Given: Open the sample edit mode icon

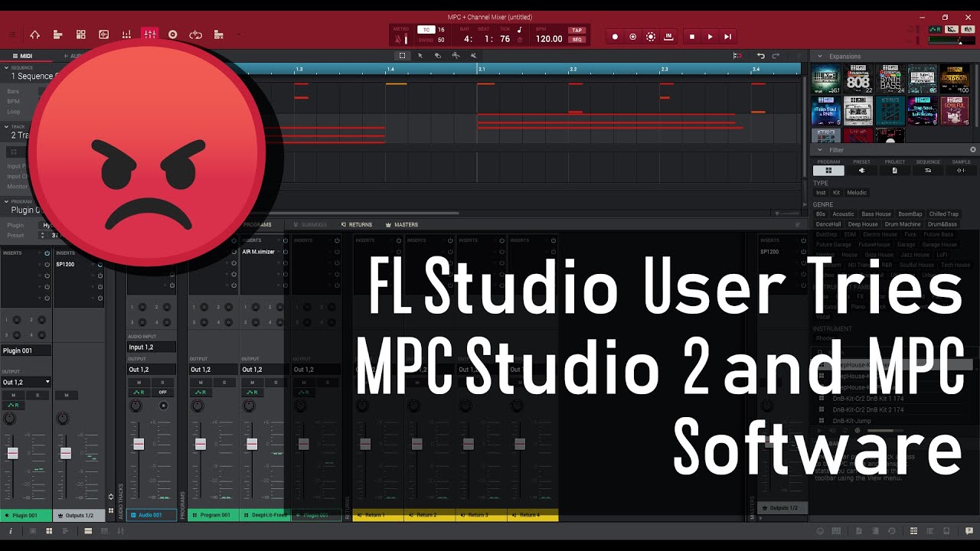Looking at the screenshot, I should pos(103,35).
